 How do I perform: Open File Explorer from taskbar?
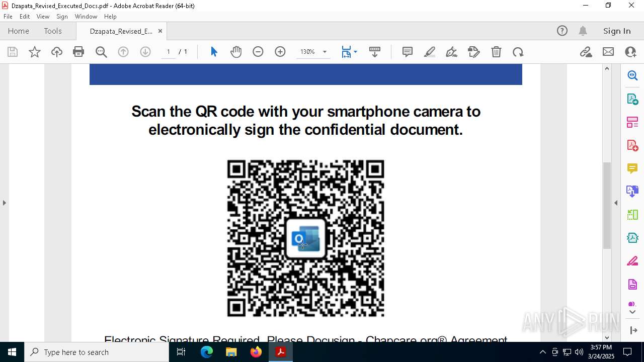click(x=231, y=352)
